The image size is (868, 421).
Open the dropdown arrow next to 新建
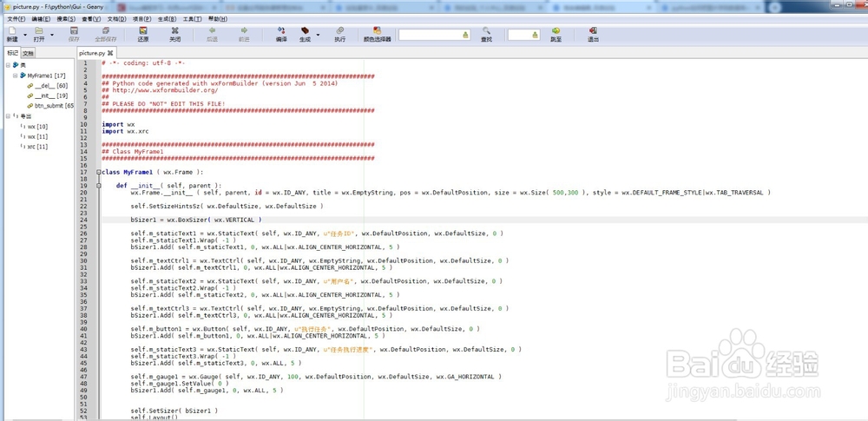pyautogui.click(x=25, y=35)
